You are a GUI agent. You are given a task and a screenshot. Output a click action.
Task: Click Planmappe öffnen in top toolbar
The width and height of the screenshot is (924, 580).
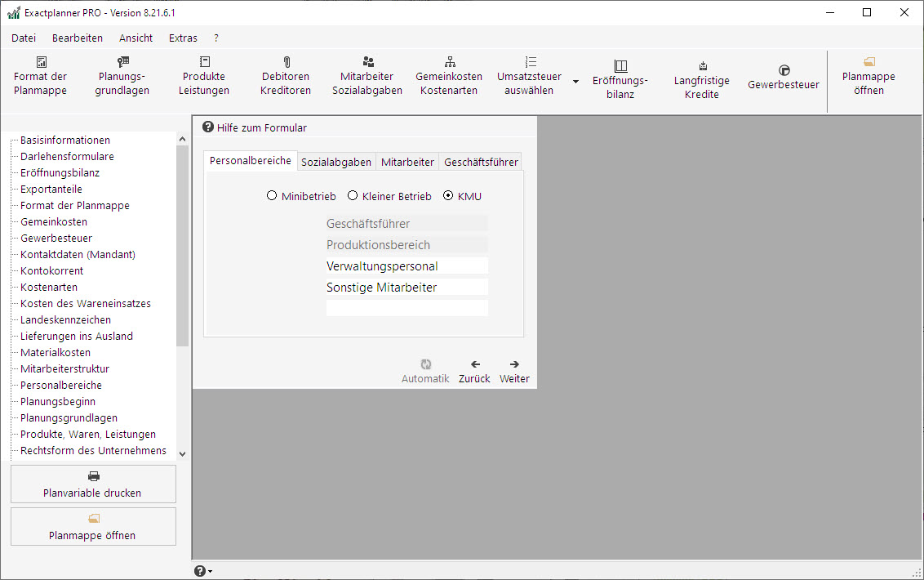pos(868,75)
